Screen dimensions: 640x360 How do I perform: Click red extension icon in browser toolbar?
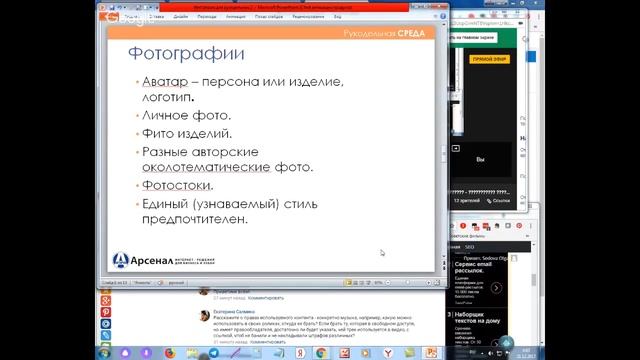coord(463,226)
